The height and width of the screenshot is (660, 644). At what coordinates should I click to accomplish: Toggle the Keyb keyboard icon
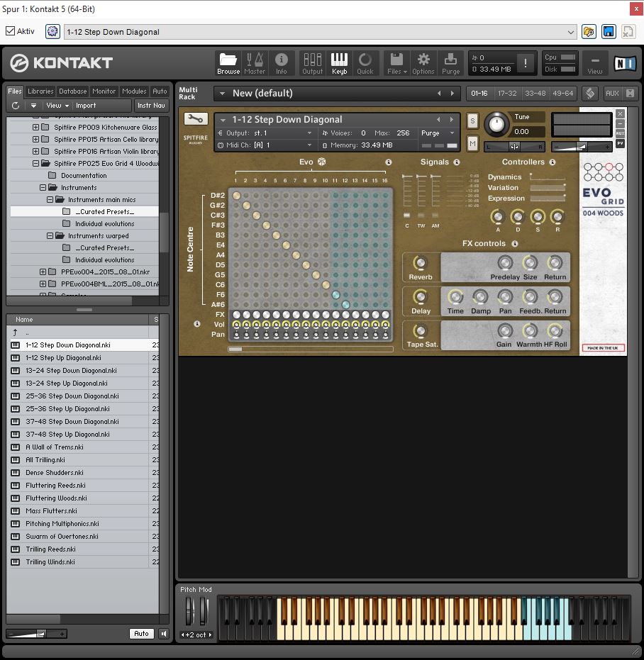click(x=339, y=64)
